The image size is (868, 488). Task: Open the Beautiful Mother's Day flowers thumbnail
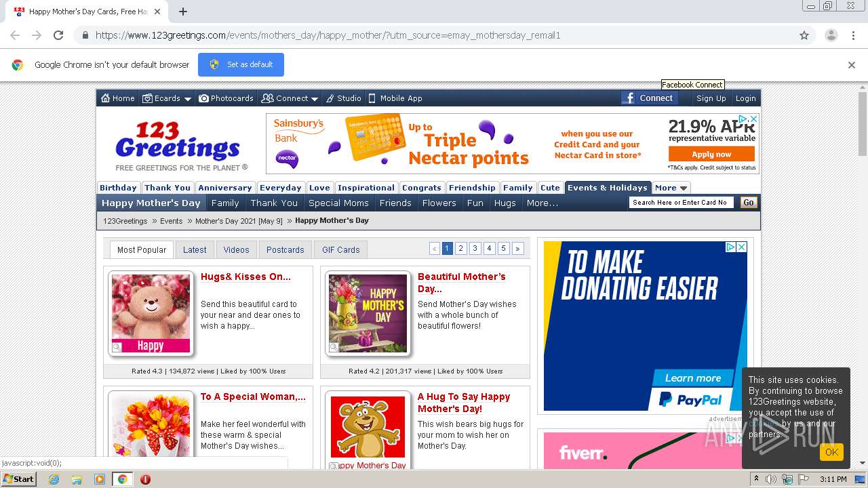pyautogui.click(x=368, y=313)
